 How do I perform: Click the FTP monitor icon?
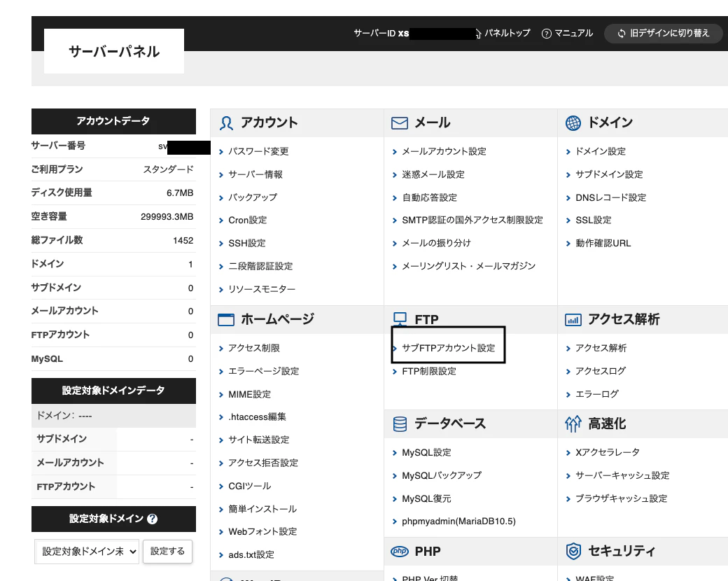399,318
